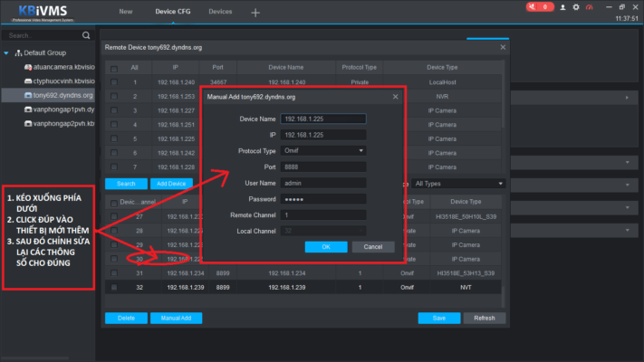
Task: Check the row 1 device 192.168.1.240
Action: (114, 82)
